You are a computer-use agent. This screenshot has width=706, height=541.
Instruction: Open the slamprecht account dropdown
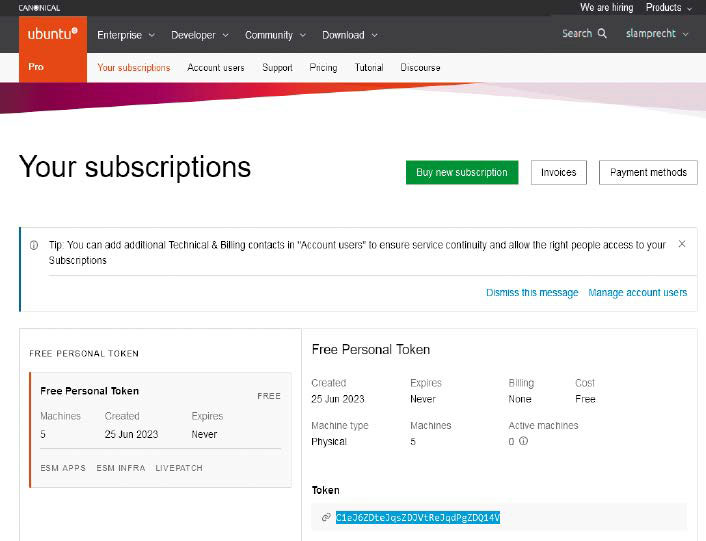(657, 33)
